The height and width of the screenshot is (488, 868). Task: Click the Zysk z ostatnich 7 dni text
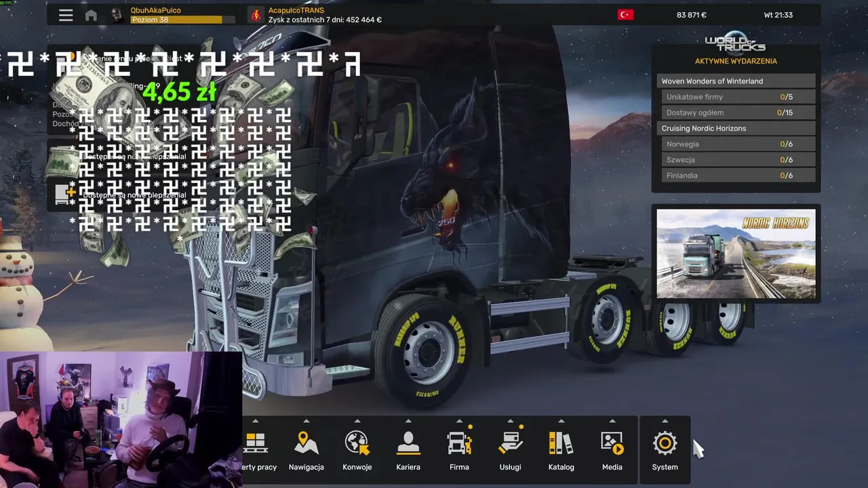pyautogui.click(x=325, y=20)
